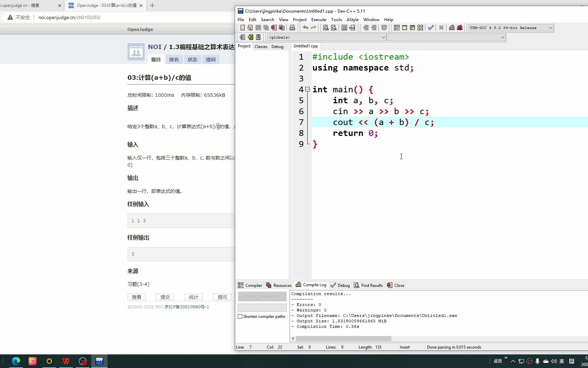Undo the last edit via toolbar icon
Viewport: 588px width, 368px height.
[x=305, y=28]
